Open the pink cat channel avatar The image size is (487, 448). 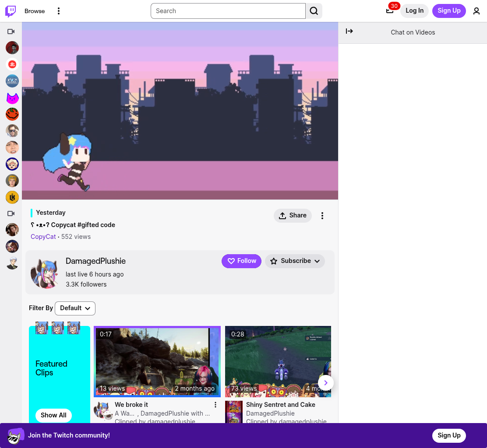tap(12, 98)
